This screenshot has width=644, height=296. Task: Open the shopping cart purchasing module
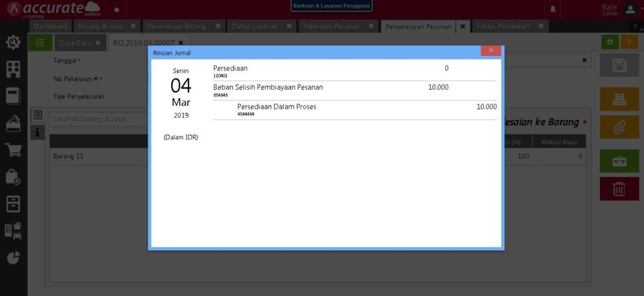[13, 150]
